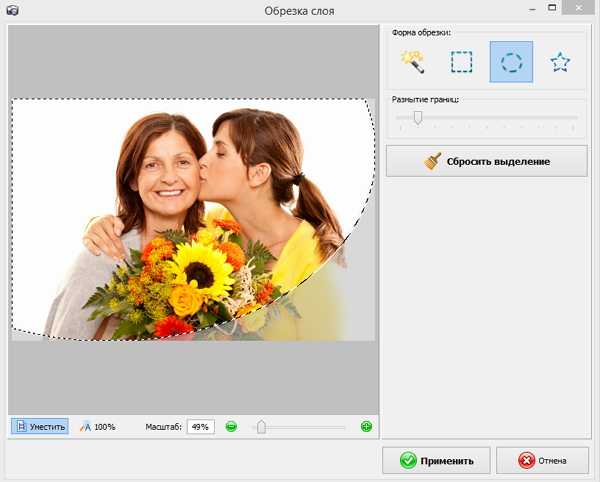Minimize the Обрезка слоя window
Viewport: 600px width, 482px height.
point(532,9)
